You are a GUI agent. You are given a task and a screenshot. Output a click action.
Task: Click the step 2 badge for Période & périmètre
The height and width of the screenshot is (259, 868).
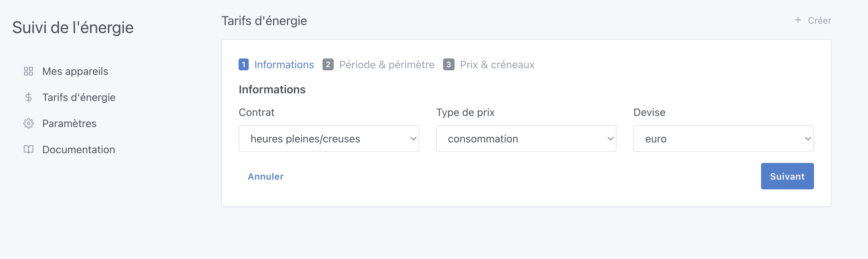coord(328,64)
